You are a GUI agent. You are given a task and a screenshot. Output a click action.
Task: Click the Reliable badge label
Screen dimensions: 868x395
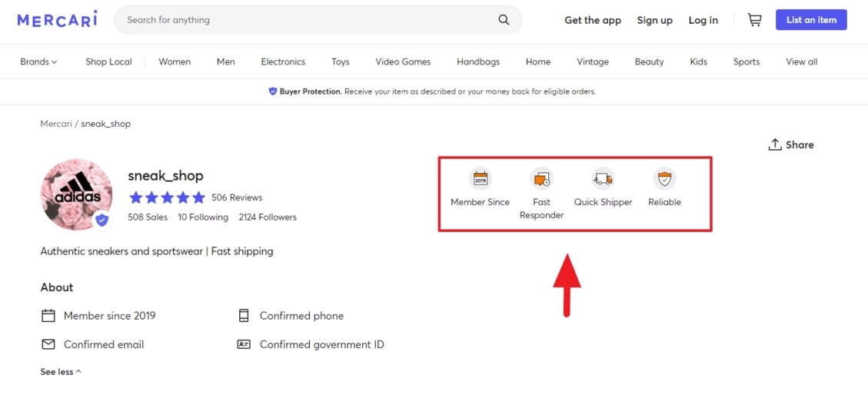pos(664,202)
